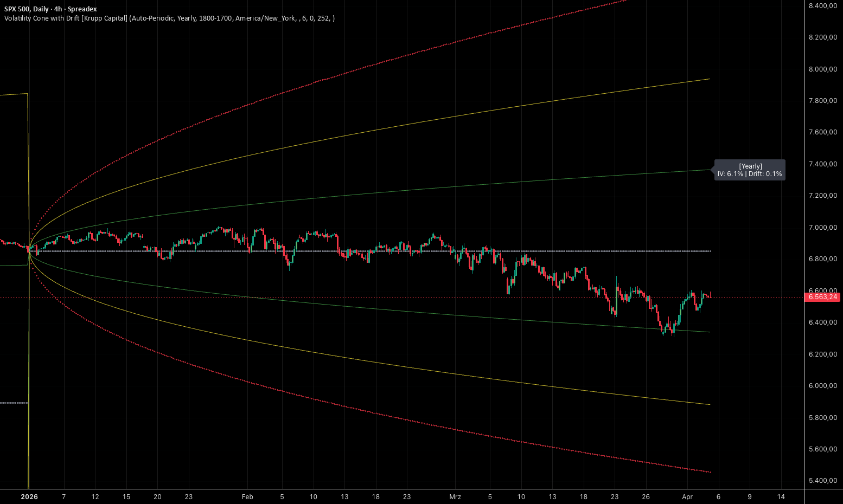Click the 7.600,00 price axis label

[x=823, y=132]
